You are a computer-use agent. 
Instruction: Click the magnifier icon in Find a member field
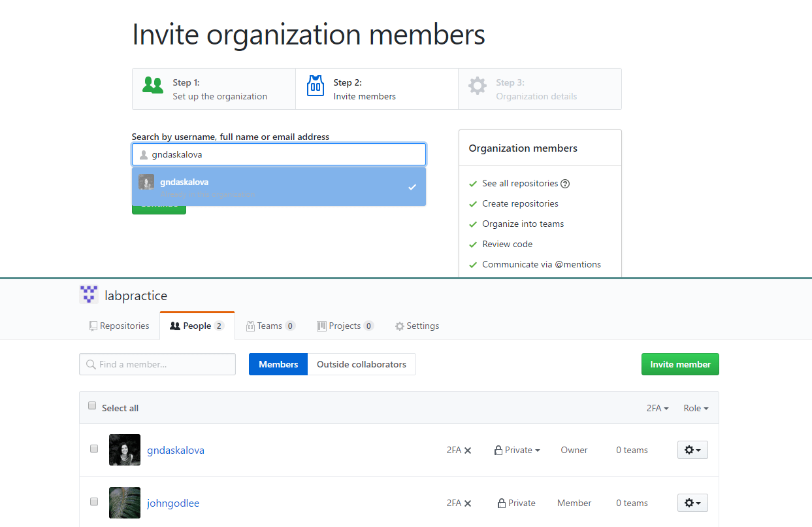[x=91, y=364]
